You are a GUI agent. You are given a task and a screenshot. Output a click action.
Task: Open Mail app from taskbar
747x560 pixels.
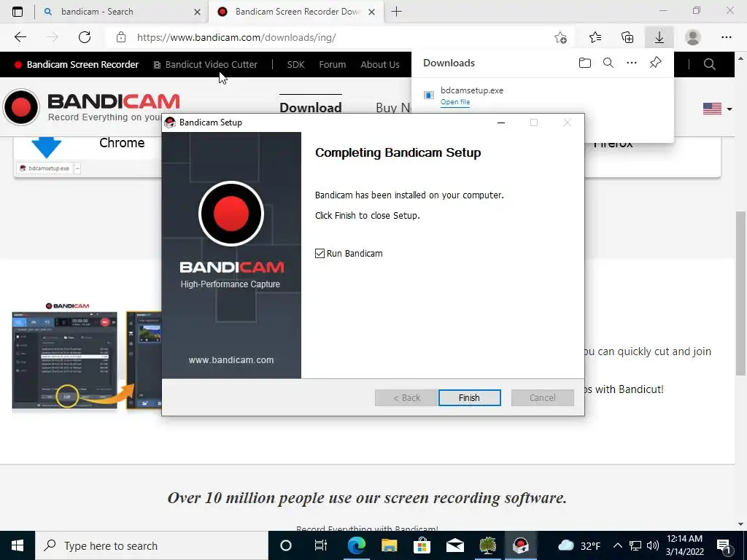click(455, 545)
